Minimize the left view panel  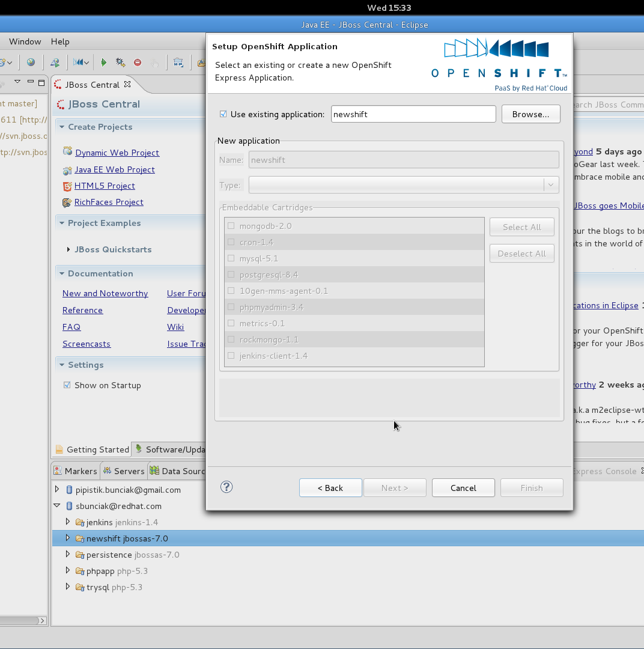(x=30, y=82)
